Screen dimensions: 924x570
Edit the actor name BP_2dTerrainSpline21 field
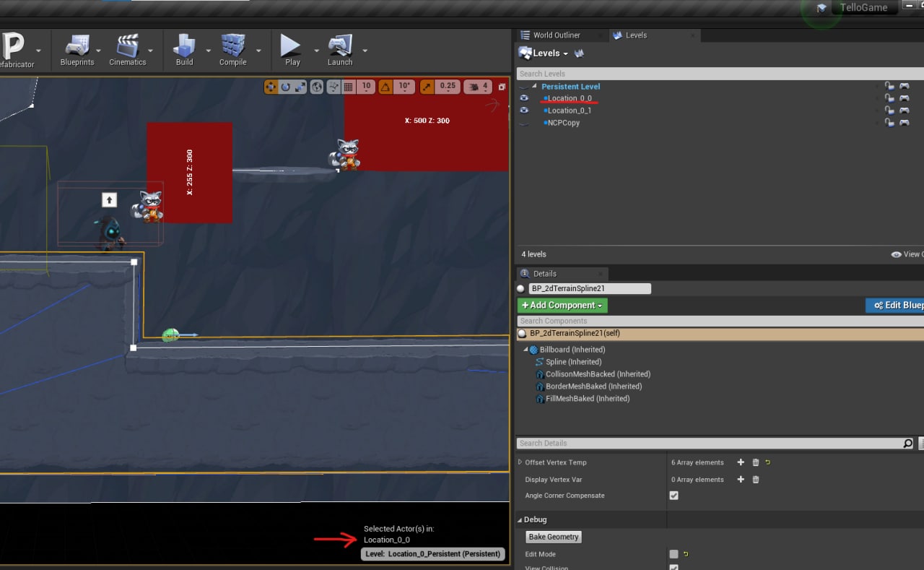pyautogui.click(x=590, y=288)
